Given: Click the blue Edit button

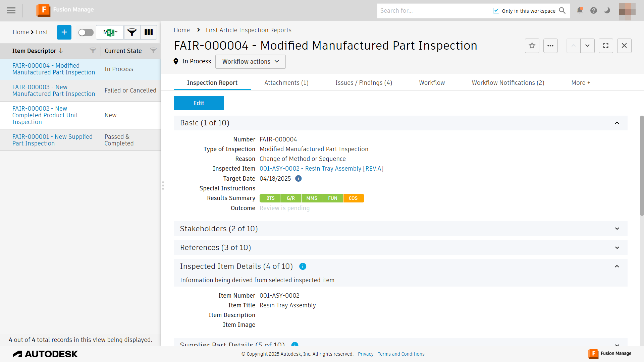Looking at the screenshot, I should click(x=199, y=103).
